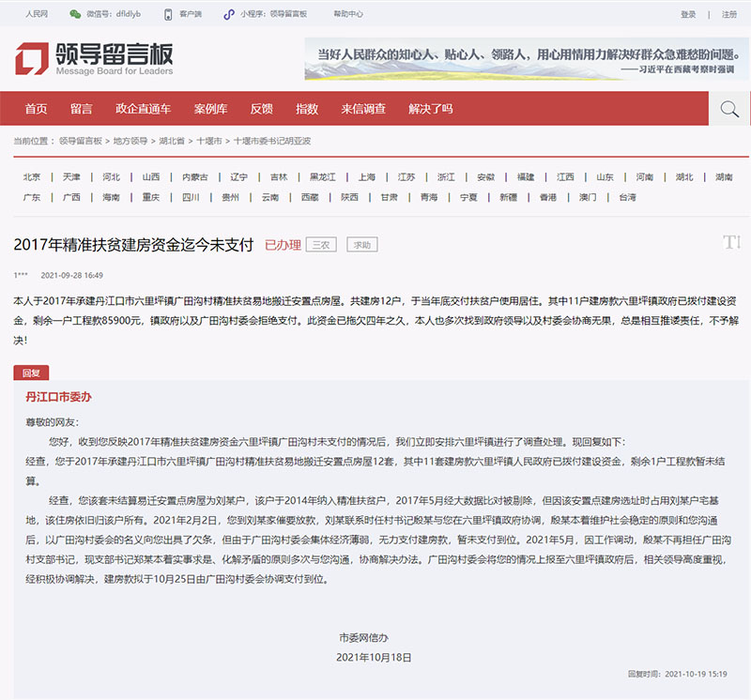Select 来信调查 in the navigation bar
The width and height of the screenshot is (751, 700).
(x=363, y=109)
